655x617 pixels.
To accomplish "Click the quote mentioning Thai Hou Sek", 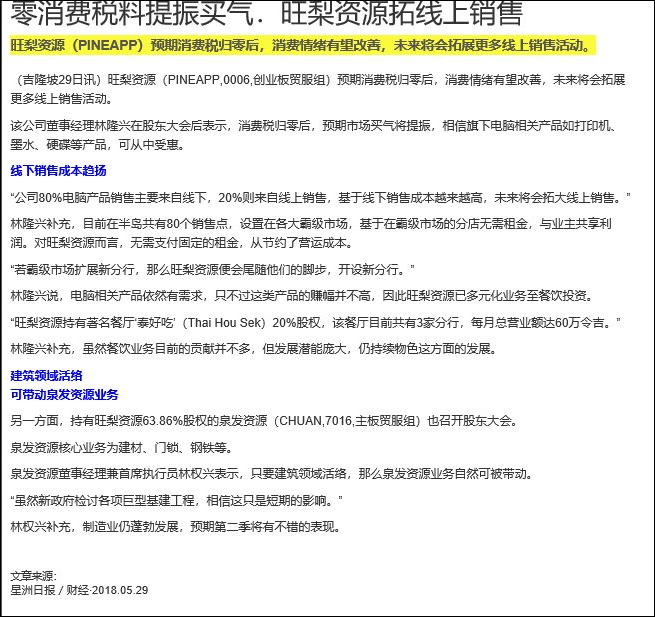I will coord(315,322).
